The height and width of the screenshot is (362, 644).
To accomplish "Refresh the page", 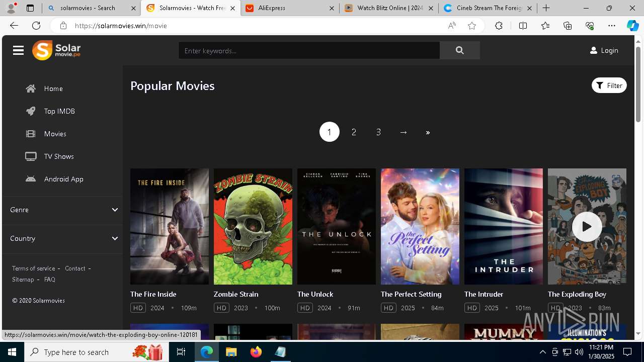I will [36, 26].
